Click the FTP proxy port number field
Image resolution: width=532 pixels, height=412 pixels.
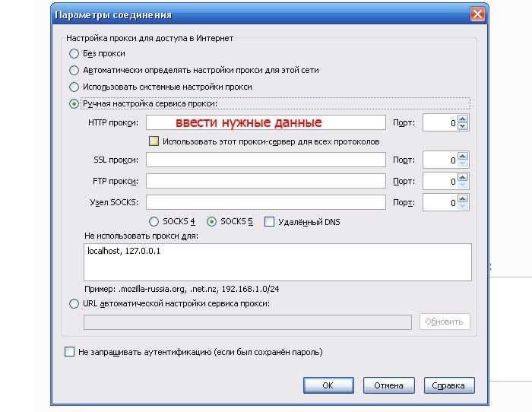pyautogui.click(x=440, y=182)
